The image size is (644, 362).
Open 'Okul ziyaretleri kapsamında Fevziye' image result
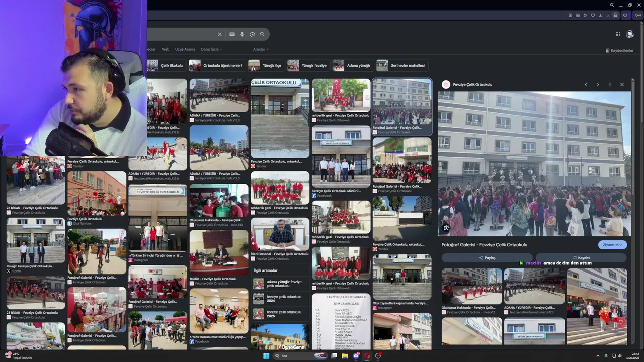(x=402, y=278)
